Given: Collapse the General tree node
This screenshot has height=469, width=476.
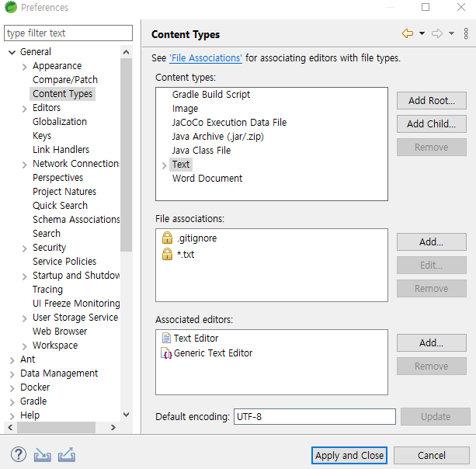Looking at the screenshot, I should 12,52.
